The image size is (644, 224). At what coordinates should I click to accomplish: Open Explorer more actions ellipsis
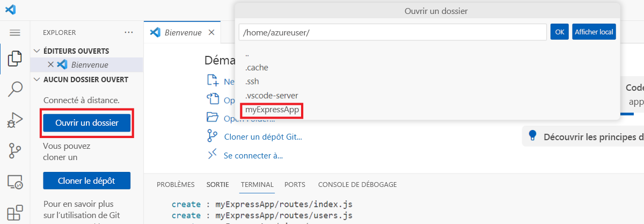(129, 32)
